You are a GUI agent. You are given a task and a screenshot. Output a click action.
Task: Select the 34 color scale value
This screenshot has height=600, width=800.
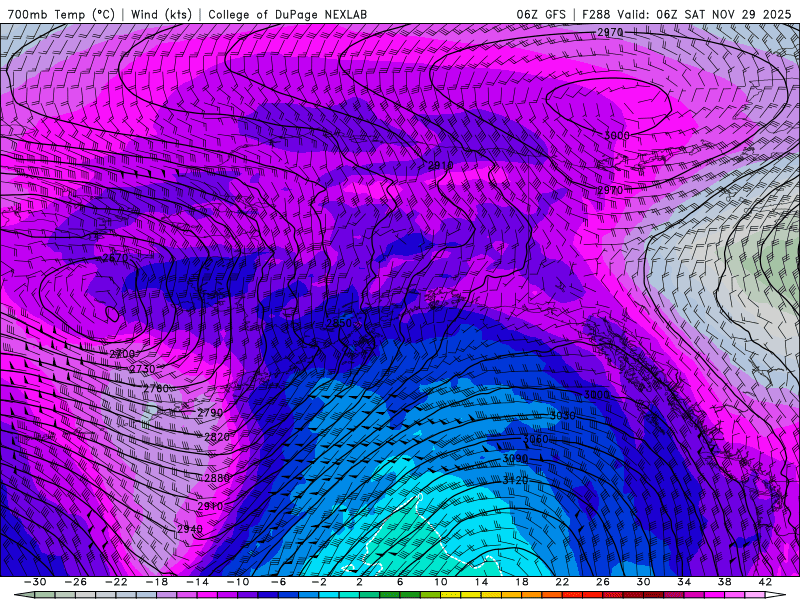point(684,582)
